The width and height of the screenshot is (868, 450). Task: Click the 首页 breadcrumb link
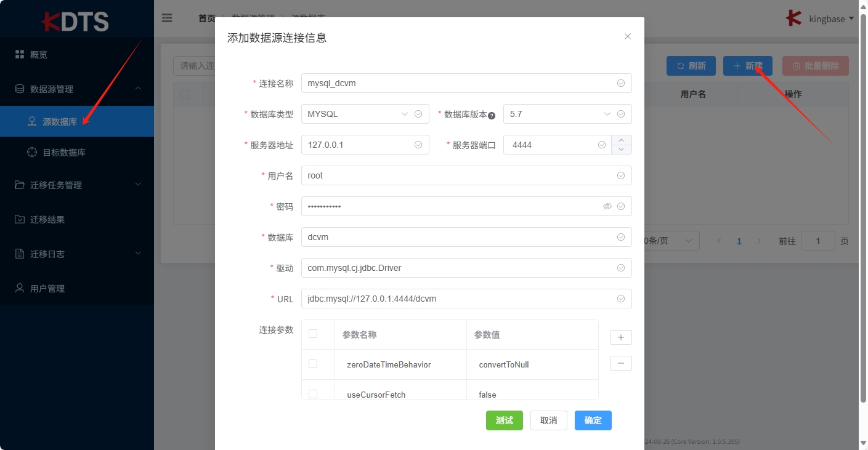[206, 18]
